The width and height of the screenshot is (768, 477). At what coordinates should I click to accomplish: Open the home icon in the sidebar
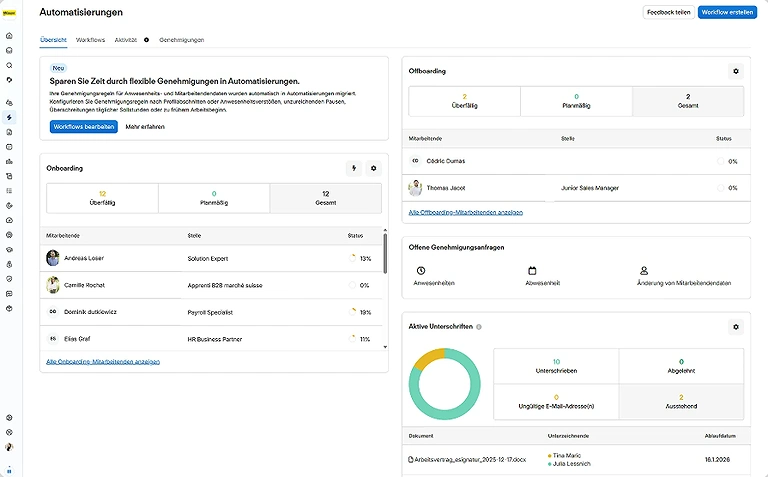coord(9,36)
